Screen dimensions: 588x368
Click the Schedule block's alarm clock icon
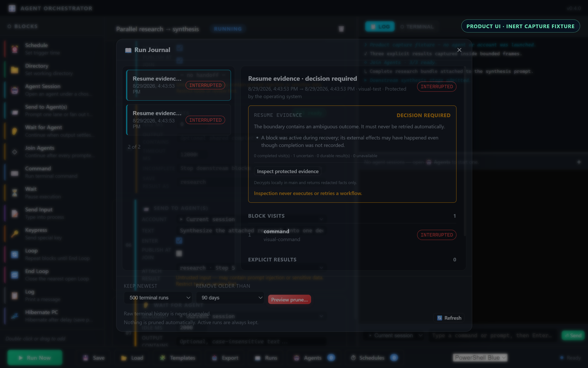pos(15,49)
